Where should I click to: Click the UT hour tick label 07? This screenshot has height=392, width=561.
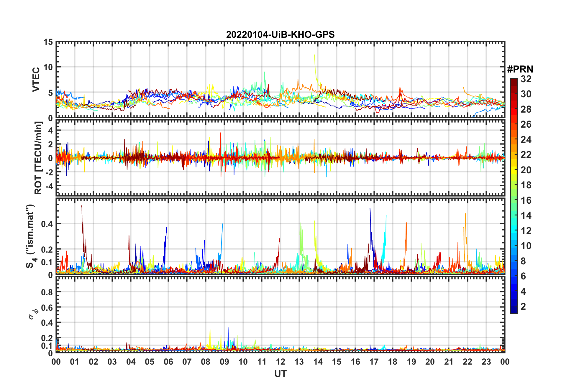pyautogui.click(x=187, y=362)
